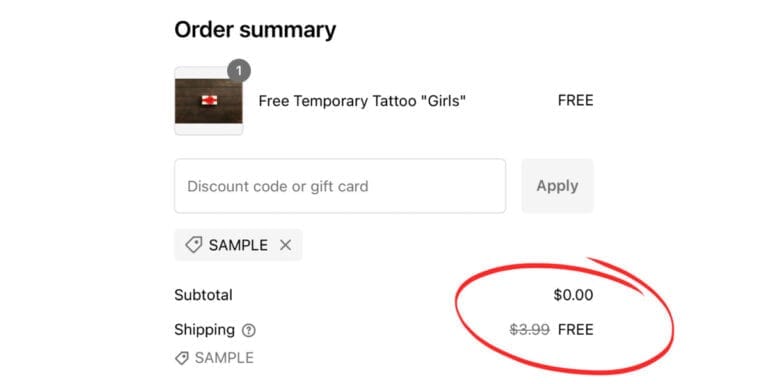Select the Free Temporary Tattoo "Girls" product name

pos(362,101)
